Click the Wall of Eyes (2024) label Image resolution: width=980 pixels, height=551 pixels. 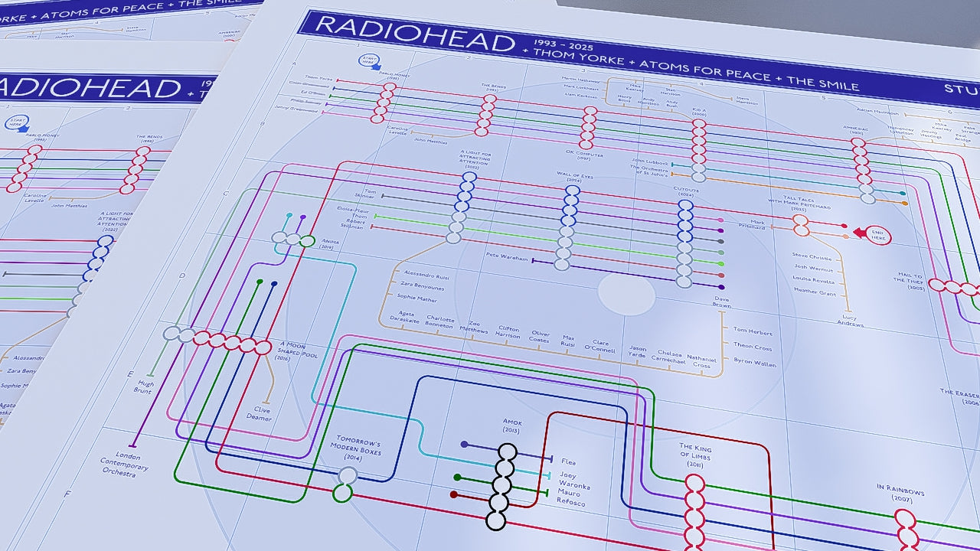coord(575,178)
